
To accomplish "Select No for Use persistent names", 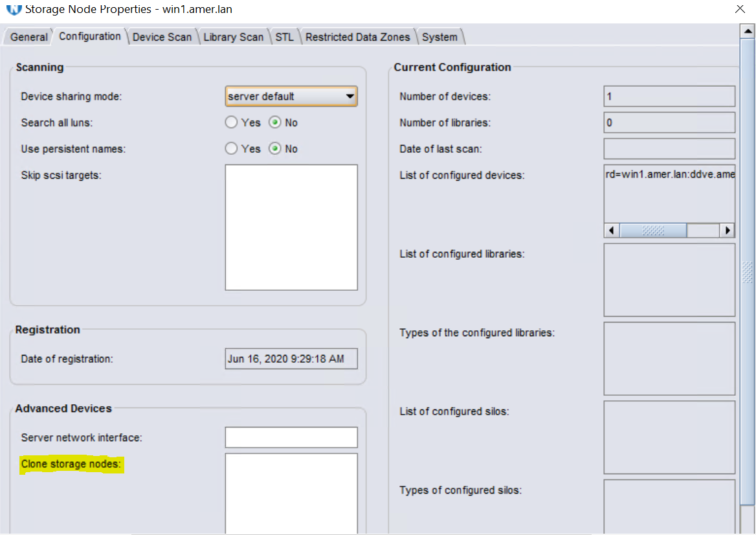I will tap(275, 149).
